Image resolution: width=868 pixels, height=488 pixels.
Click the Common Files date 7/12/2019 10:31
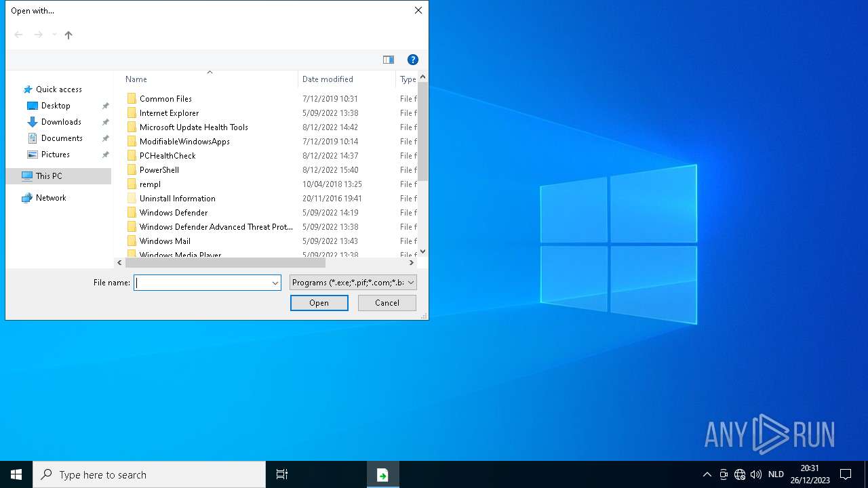click(330, 99)
